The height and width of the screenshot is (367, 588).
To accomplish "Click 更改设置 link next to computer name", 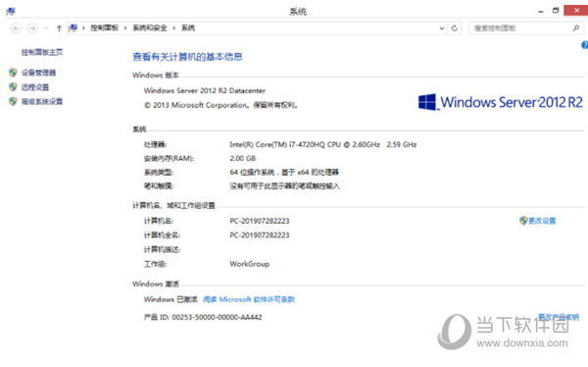I will (542, 221).
